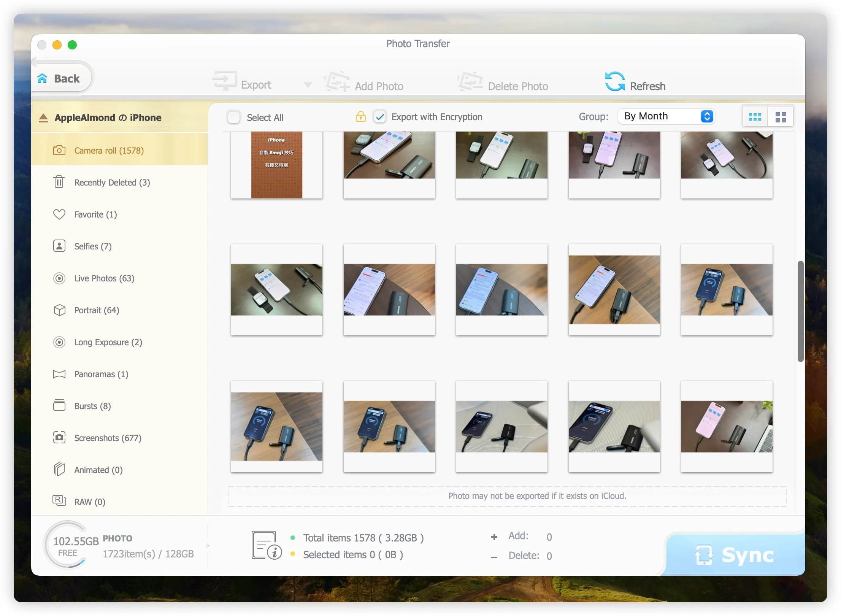Click the Camera roll sidebar icon
Image resolution: width=841 pixels, height=616 pixels.
(59, 150)
